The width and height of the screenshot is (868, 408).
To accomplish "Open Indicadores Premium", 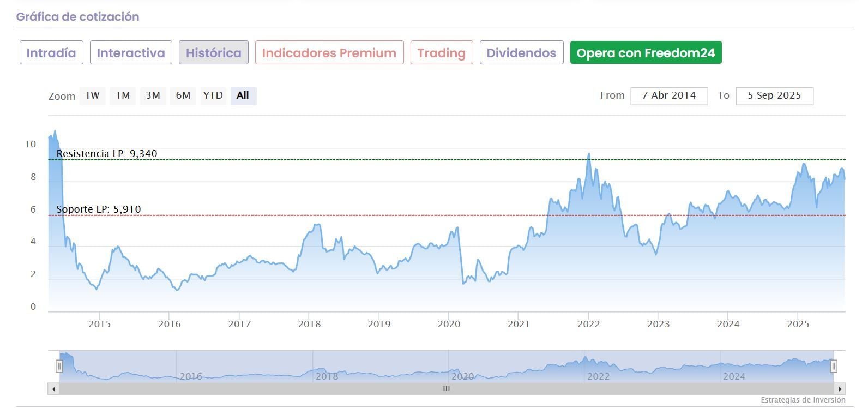I will (x=329, y=53).
